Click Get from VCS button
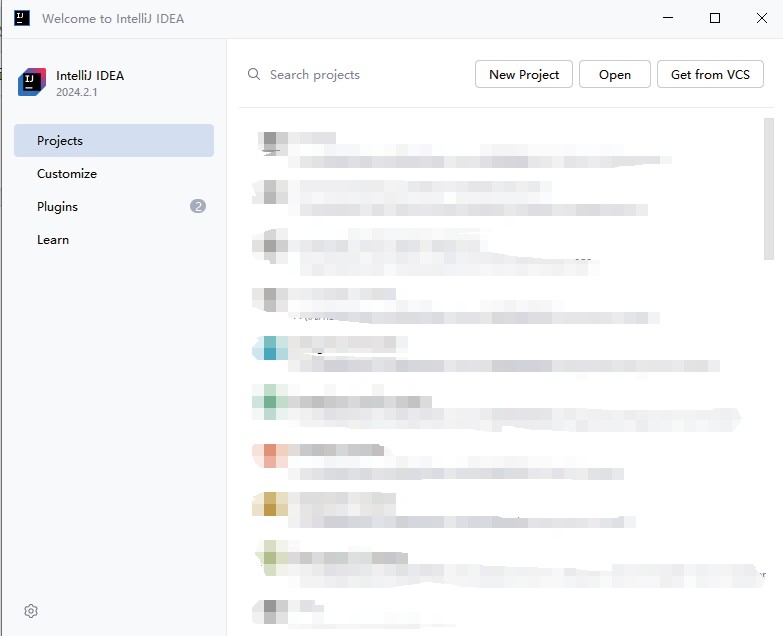 (x=710, y=74)
